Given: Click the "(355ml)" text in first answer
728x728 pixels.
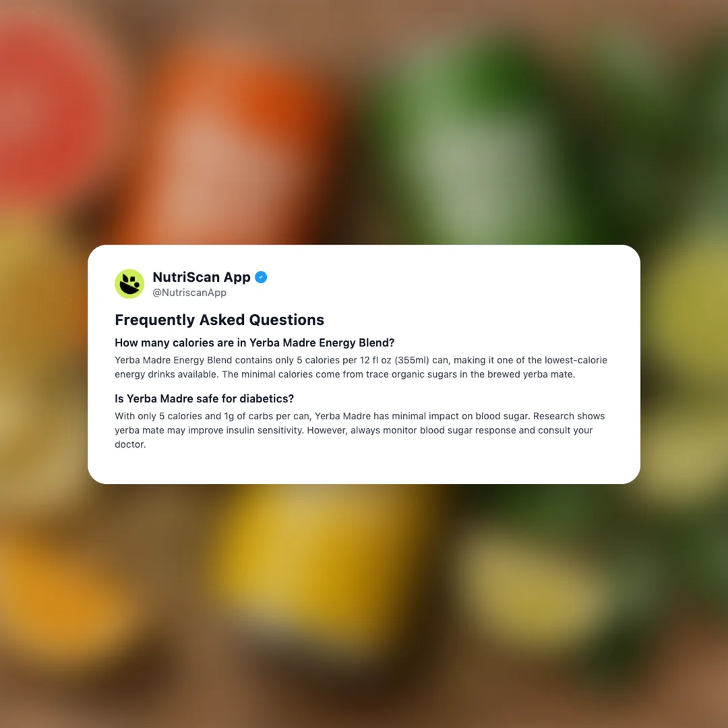Looking at the screenshot, I should [412, 360].
